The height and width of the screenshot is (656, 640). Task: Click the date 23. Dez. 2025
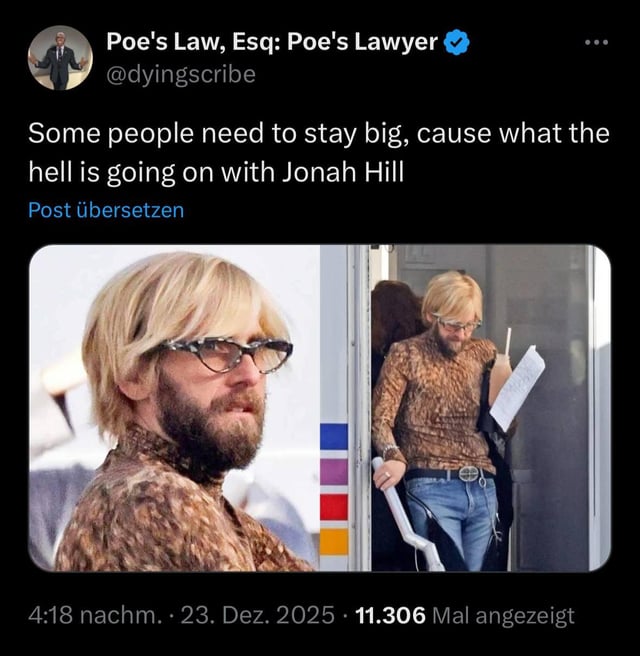point(258,615)
